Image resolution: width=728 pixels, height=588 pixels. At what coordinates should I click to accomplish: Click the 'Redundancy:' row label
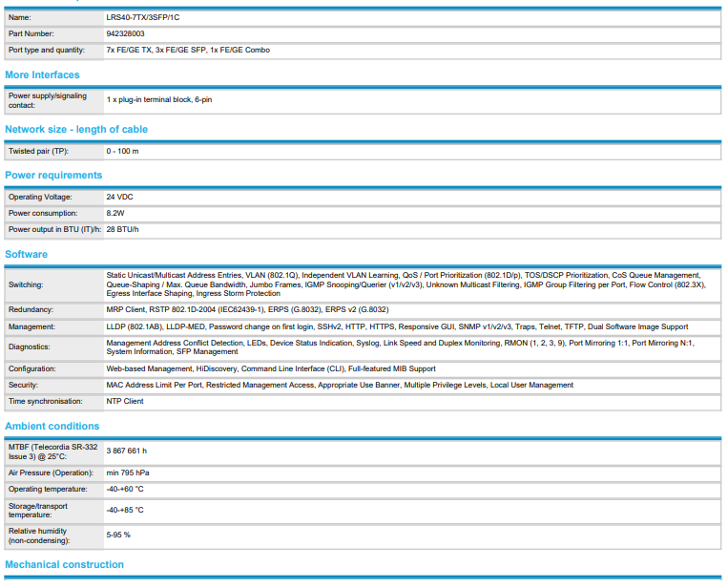[x=31, y=310]
